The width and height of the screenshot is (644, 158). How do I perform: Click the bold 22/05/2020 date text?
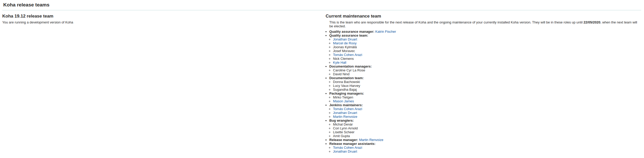click(x=592, y=22)
